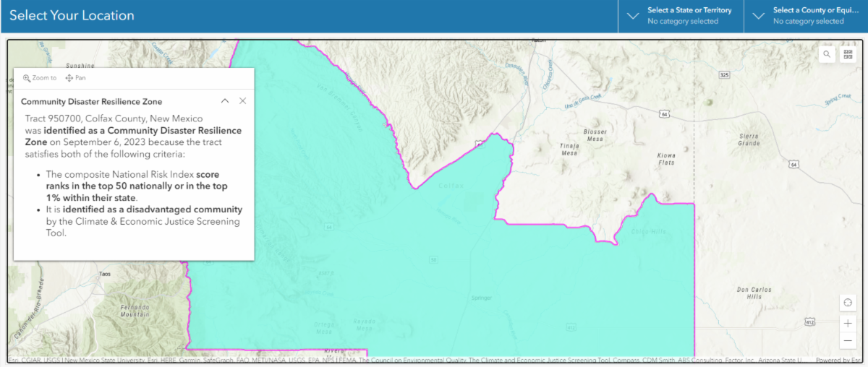
Task: Click the Springer town label on map
Action: (481, 298)
